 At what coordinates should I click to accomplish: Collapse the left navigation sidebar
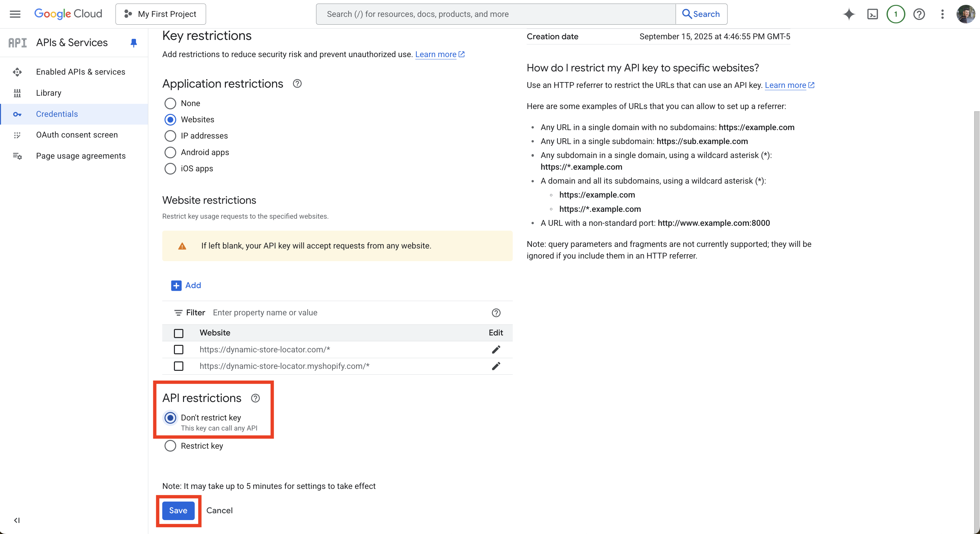pos(17,520)
